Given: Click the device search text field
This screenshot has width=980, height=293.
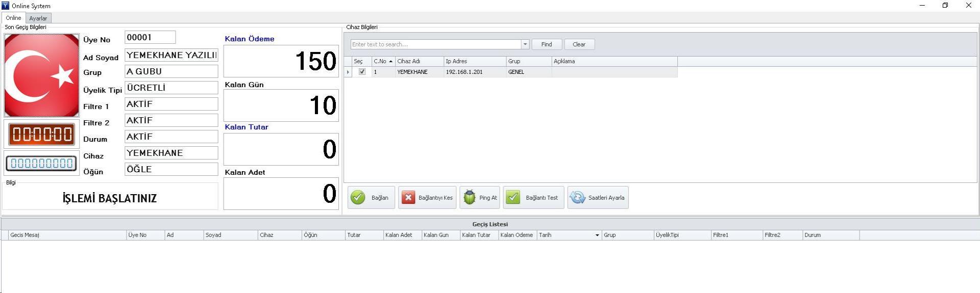Looking at the screenshot, I should click(x=435, y=44).
